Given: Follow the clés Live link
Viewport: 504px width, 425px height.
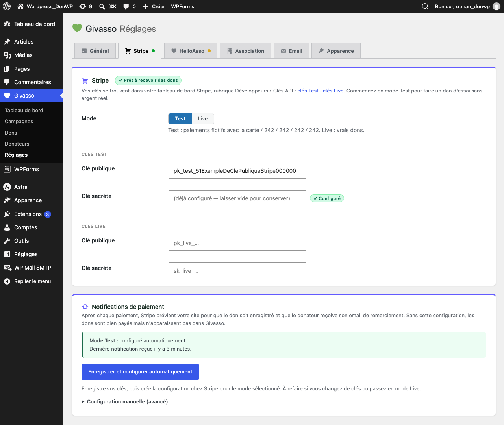Looking at the screenshot, I should coord(333,91).
